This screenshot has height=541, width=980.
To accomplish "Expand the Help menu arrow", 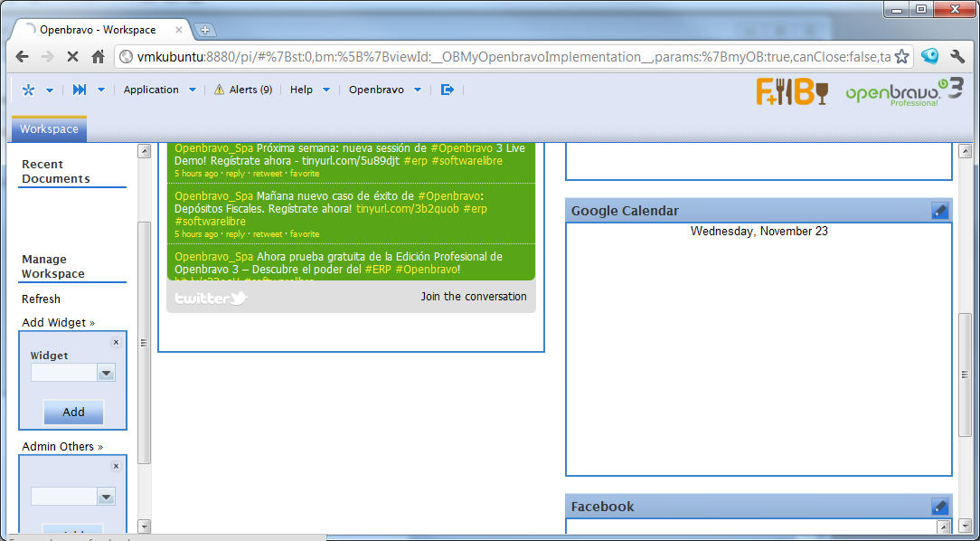I will click(326, 90).
